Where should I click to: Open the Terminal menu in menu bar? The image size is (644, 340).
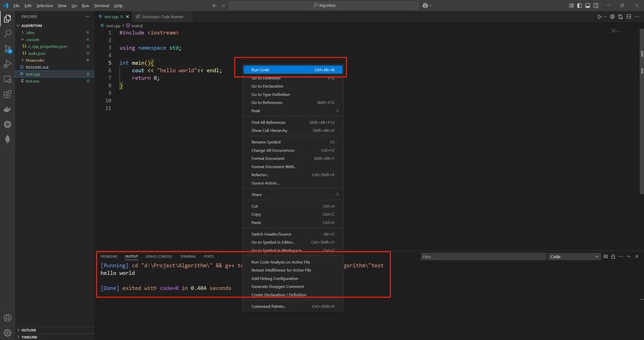click(x=101, y=5)
